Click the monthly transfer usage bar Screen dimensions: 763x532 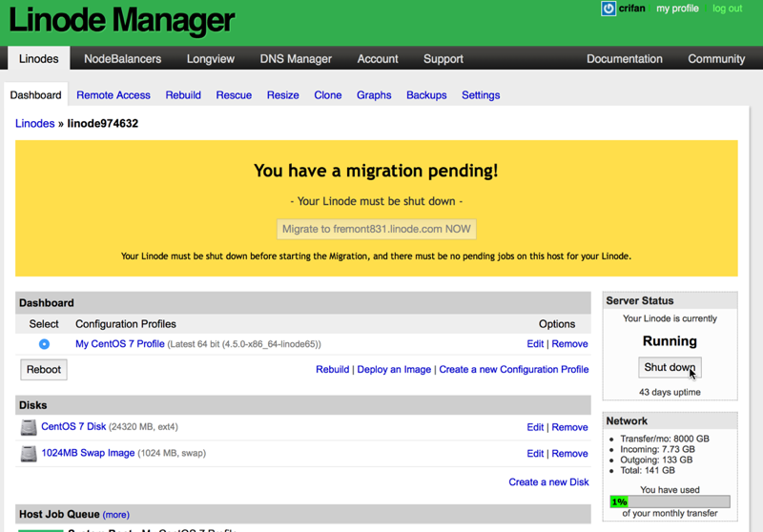(670, 501)
